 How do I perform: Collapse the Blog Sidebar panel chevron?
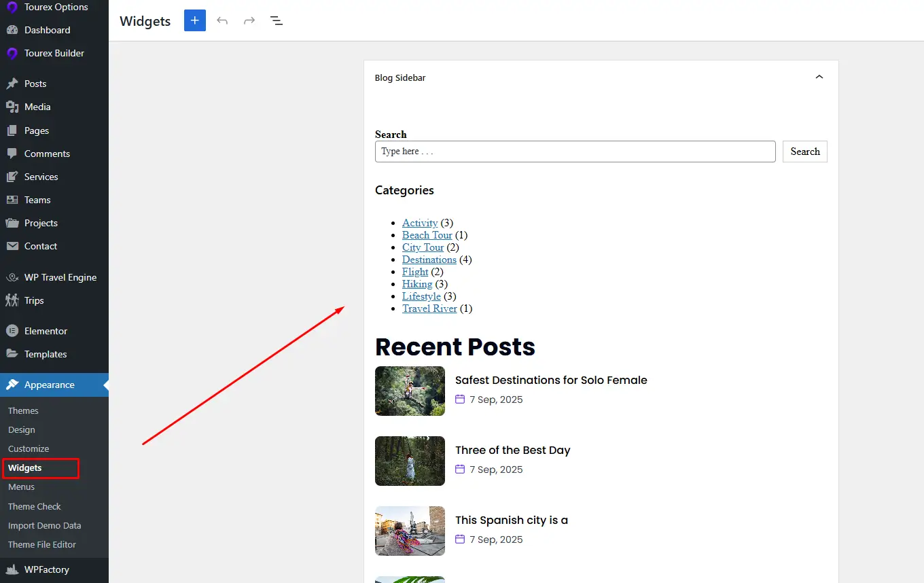coord(819,77)
